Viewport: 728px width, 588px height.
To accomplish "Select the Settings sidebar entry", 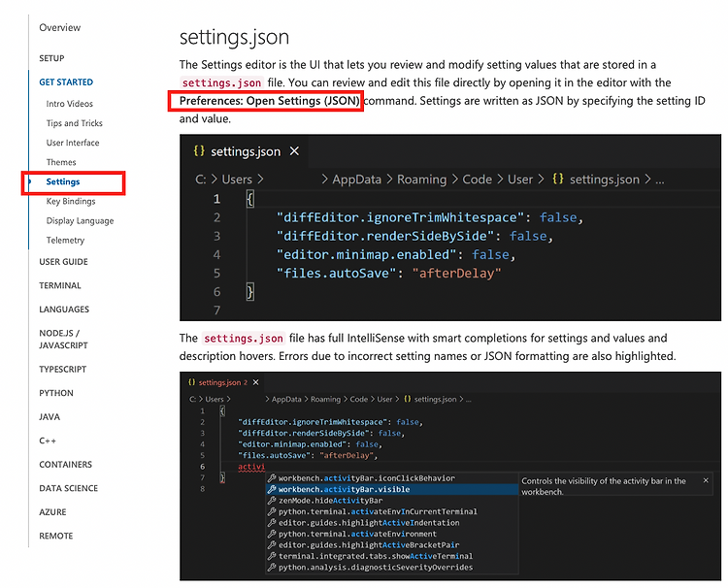I will tap(63, 181).
